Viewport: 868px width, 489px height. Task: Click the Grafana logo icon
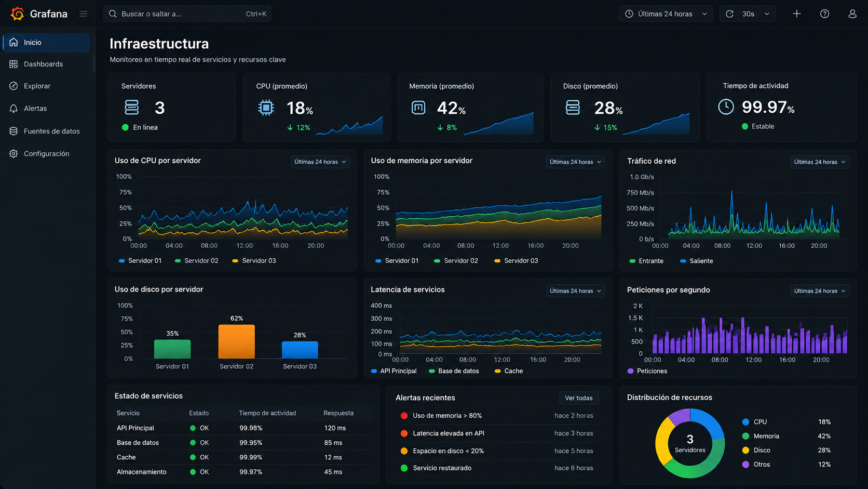(17, 14)
